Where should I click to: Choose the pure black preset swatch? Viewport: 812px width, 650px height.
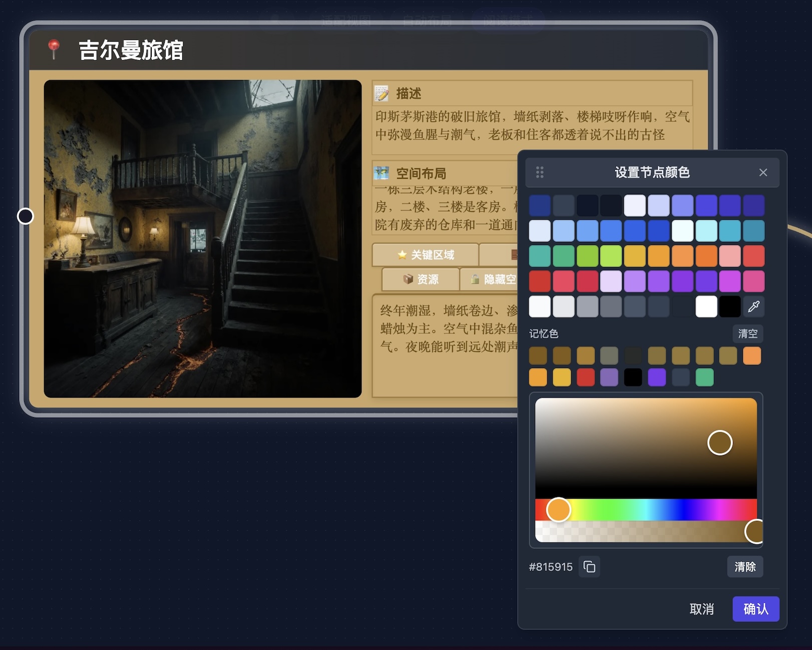(x=730, y=306)
